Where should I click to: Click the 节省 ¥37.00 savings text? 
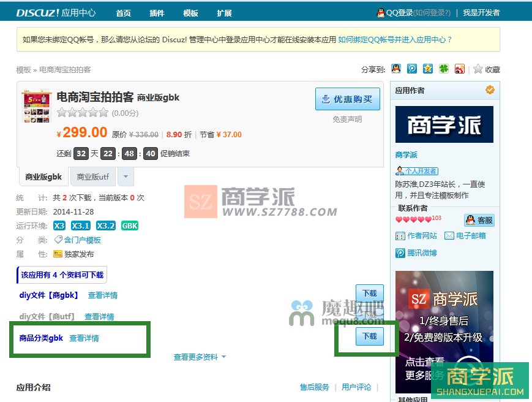220,135
